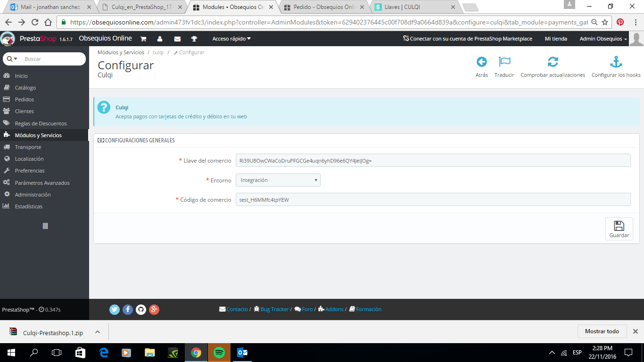The width and height of the screenshot is (644, 362).
Task: Switch to the Mail - jonathan sanchez tab
Action: (x=50, y=7)
